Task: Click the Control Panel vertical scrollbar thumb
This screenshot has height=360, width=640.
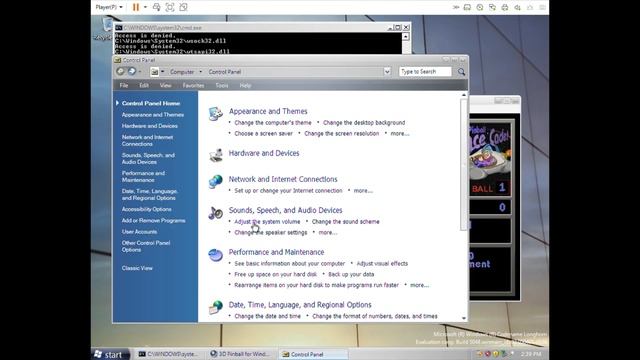Action: (x=464, y=164)
